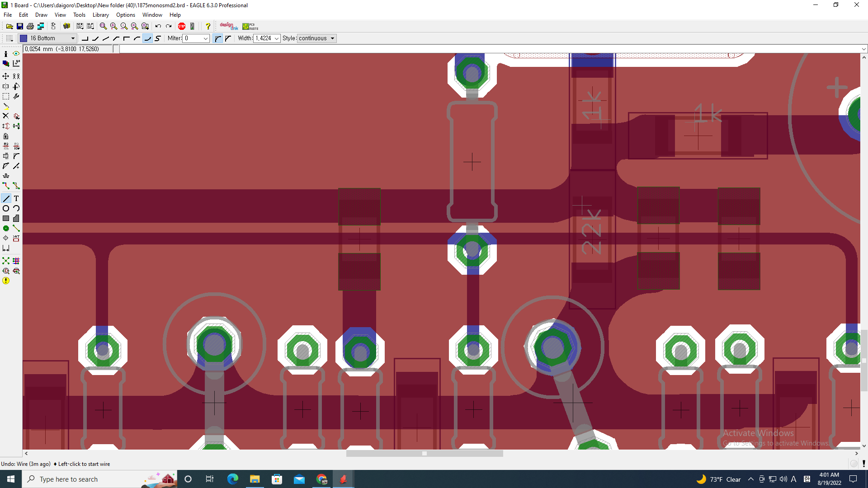Screen dimensions: 868x488
Task: Open a file with the Open icon
Action: pyautogui.click(x=9, y=26)
